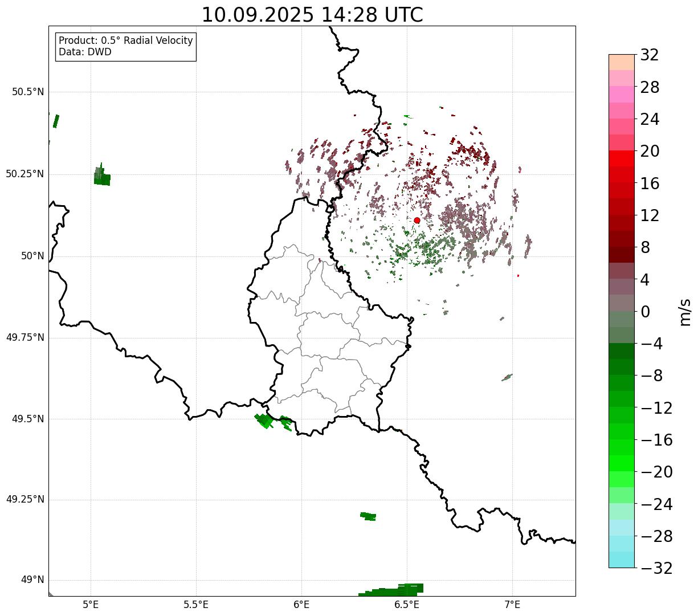Screen dimensions: 698x616
Task: Click the colorbar tick label 12
Action: pos(650,215)
